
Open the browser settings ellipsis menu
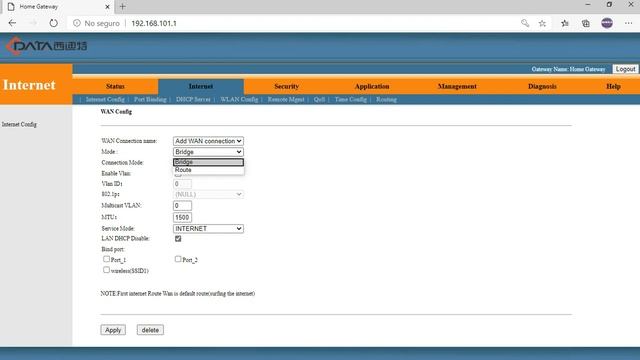(629, 23)
